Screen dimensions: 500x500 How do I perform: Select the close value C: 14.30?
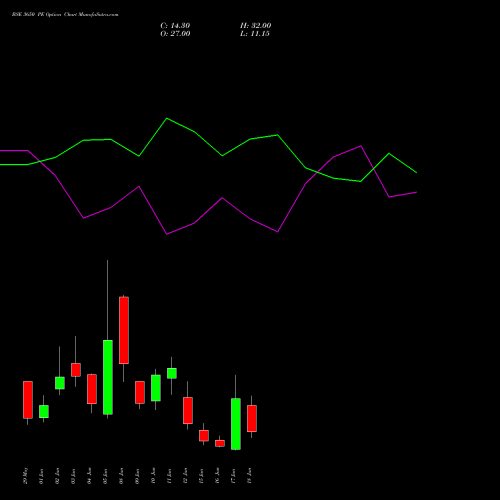175,26
